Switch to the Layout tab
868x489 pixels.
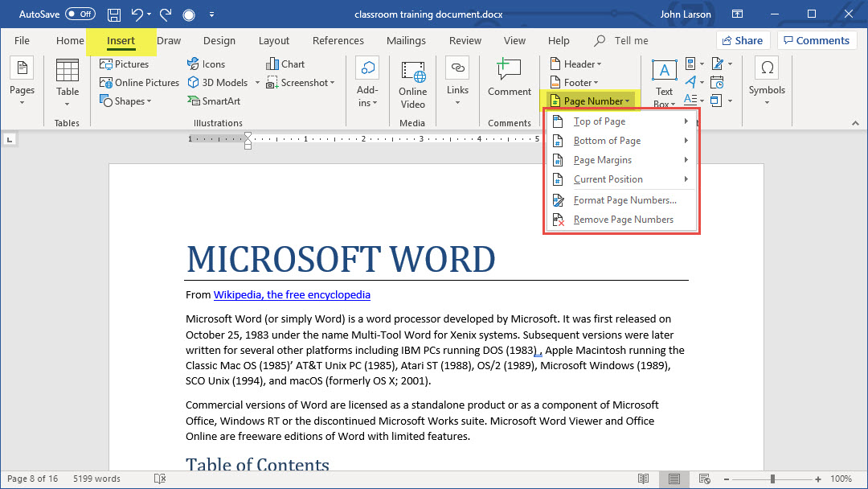pos(273,41)
